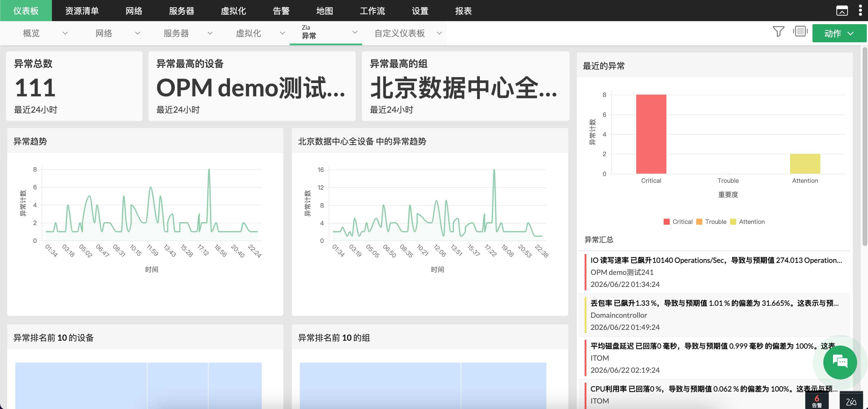Screen dimensions: 868x409
Task: Click the 北京数据中心全设备 trend peak
Action: pyautogui.click(x=494, y=169)
